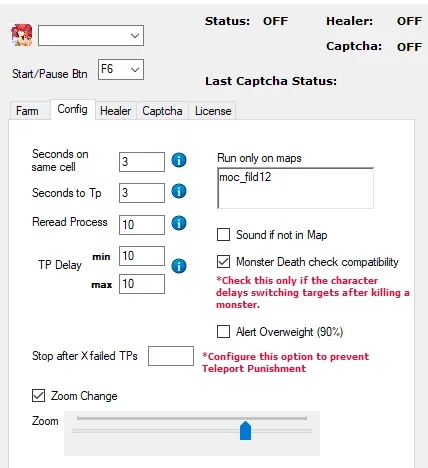Switch to the Farm tab
Screen dimensions: 428x468
[x=27, y=111]
